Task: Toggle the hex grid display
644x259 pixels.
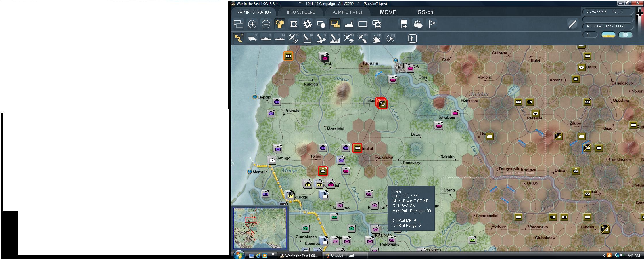Action: [x=280, y=24]
